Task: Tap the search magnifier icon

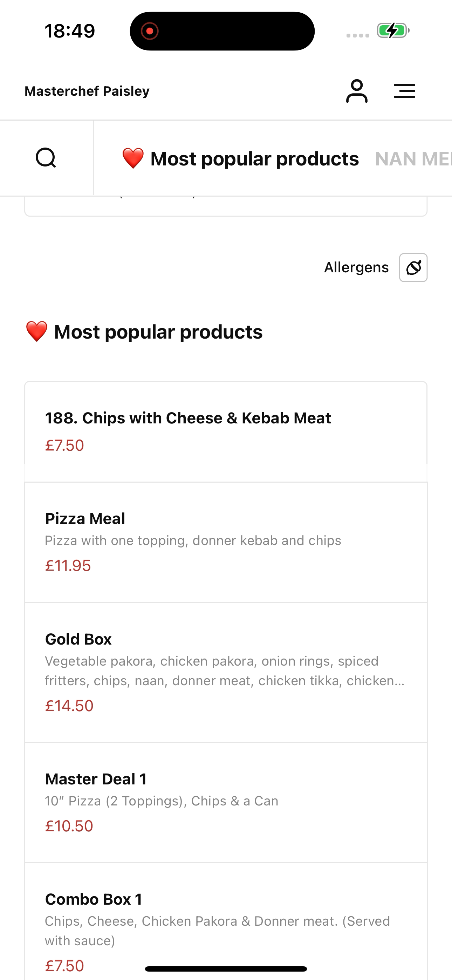Action: (46, 158)
